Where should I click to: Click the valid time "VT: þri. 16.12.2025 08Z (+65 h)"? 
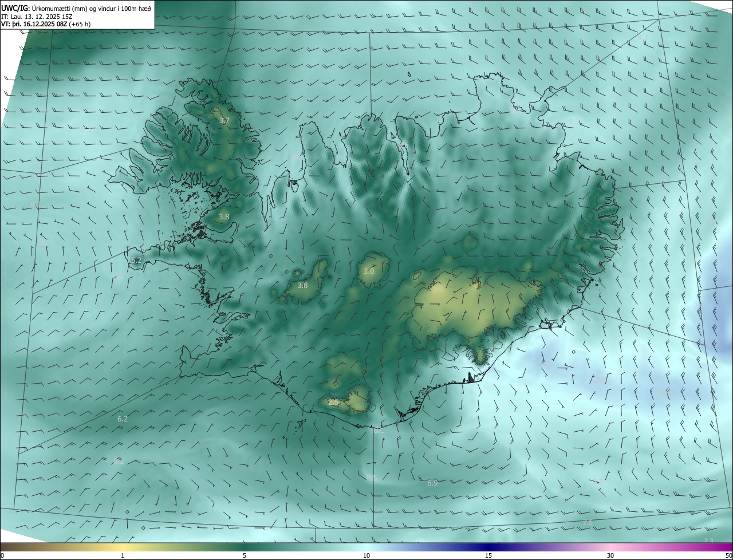46,24
